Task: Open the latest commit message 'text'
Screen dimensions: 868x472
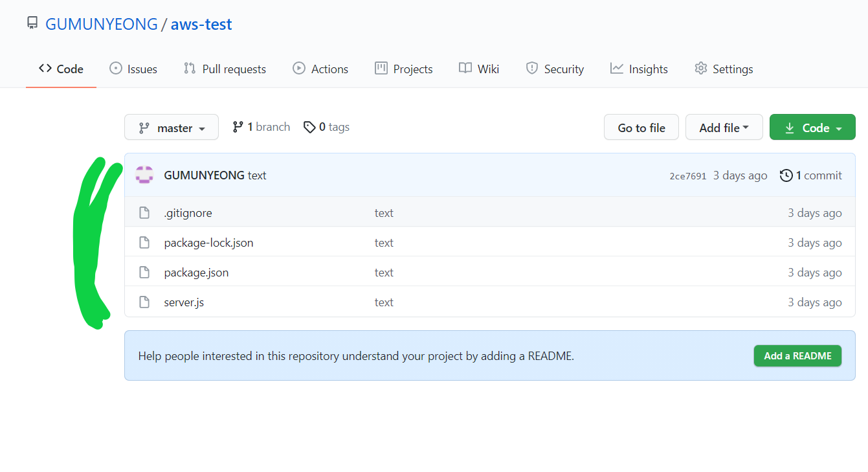Action: (x=257, y=175)
